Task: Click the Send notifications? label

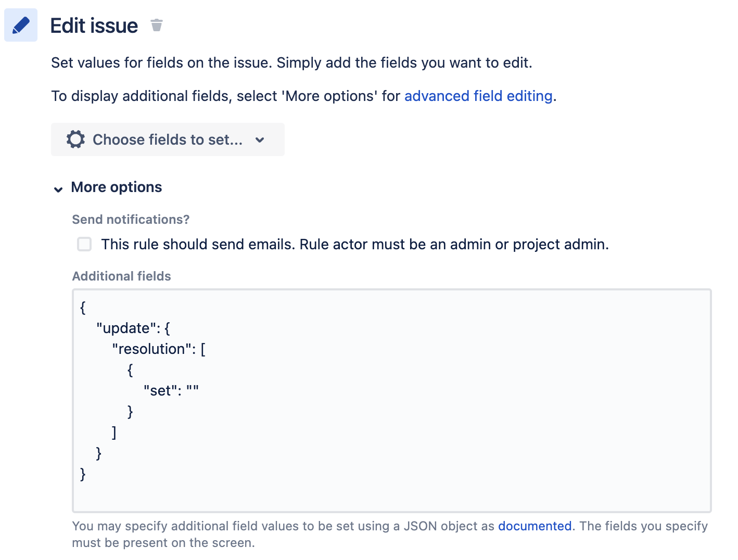Action: [x=130, y=219]
